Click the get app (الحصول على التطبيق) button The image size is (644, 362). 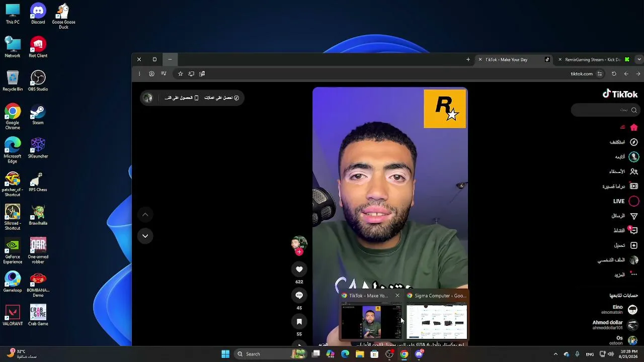click(x=182, y=98)
